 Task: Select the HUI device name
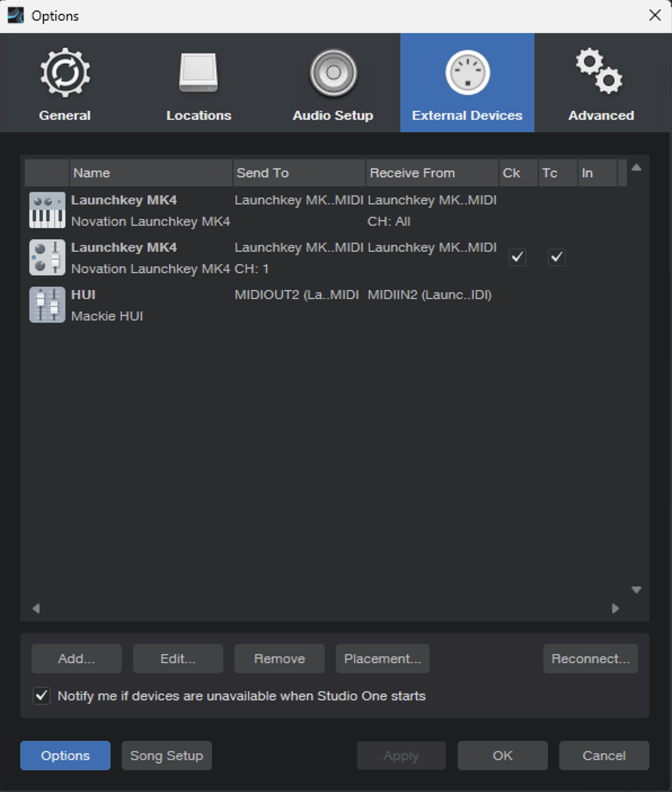83,295
